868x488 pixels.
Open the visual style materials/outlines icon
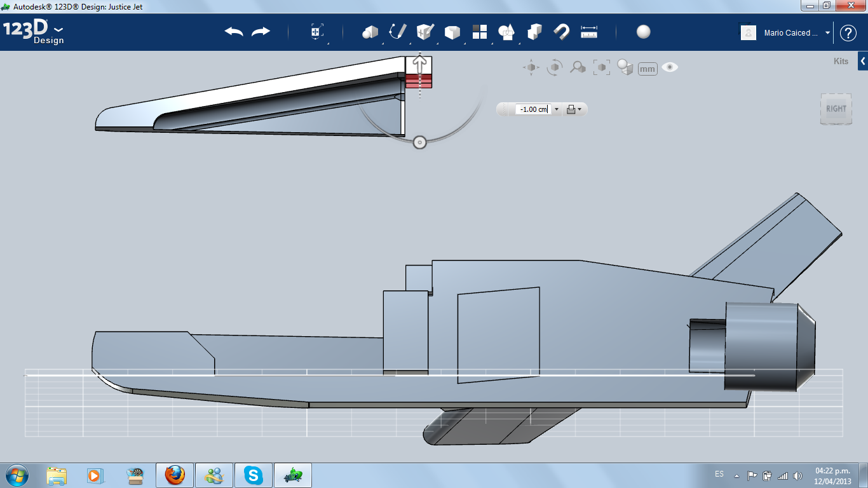pos(625,67)
